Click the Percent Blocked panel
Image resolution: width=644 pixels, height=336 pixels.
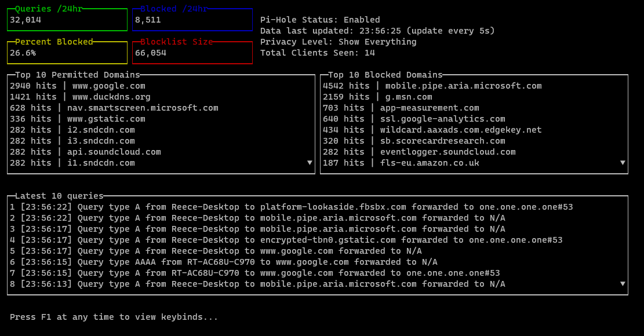pos(67,53)
